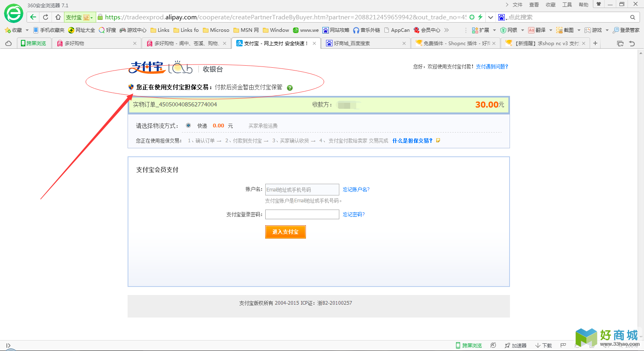Viewport: 644px width, 351px height.
Task: Open the 音乐外链 headphone bookmark
Action: [367, 30]
